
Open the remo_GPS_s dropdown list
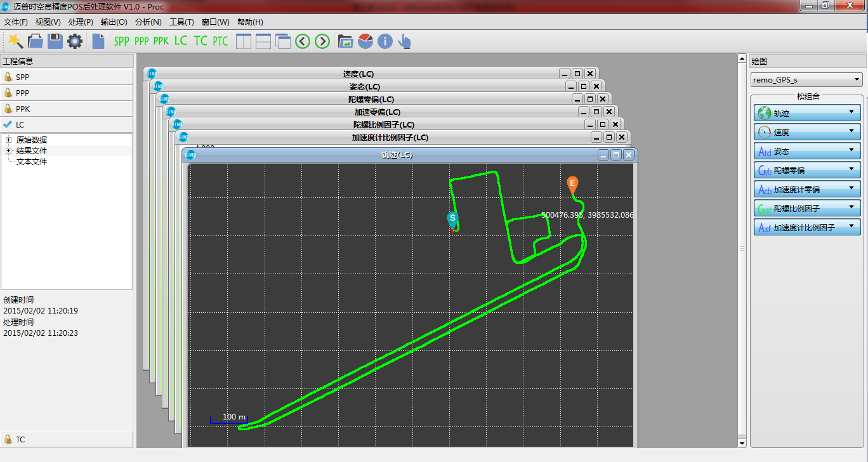coord(806,80)
